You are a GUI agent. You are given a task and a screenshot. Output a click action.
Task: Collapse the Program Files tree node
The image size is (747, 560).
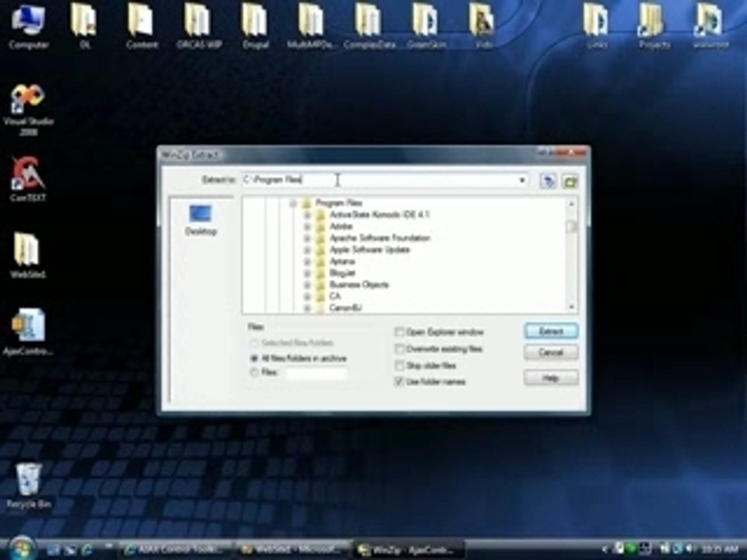point(293,203)
